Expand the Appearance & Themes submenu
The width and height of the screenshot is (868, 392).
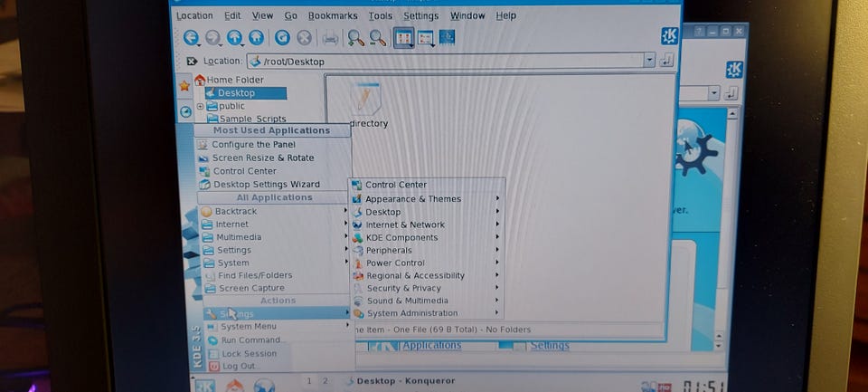pos(426,198)
